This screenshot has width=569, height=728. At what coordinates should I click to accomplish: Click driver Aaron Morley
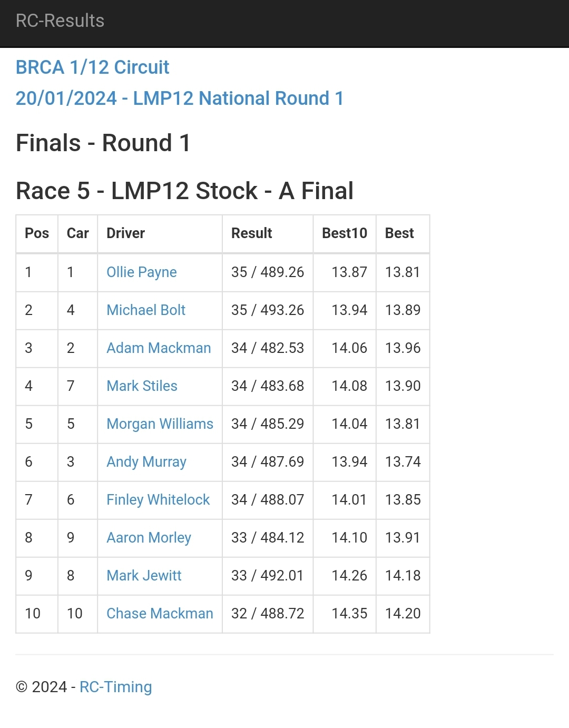(149, 538)
